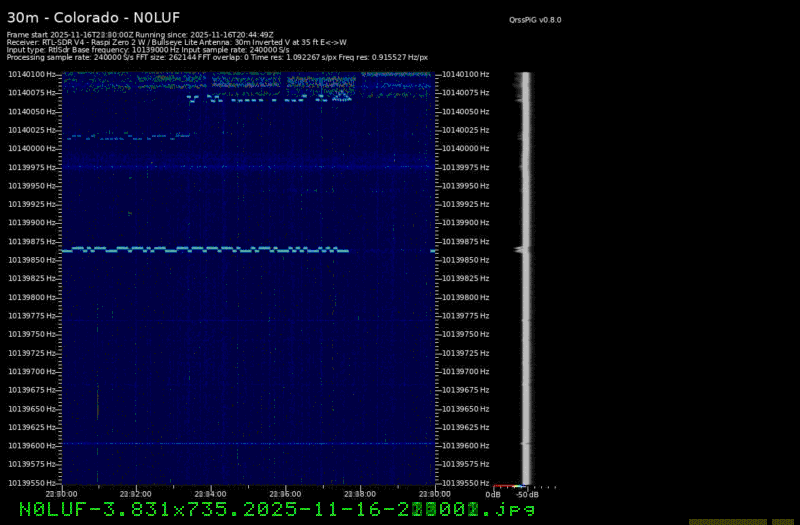This screenshot has width=800, height=525.
Task: Click the -50 dB label under the power graph
Action: [523, 494]
